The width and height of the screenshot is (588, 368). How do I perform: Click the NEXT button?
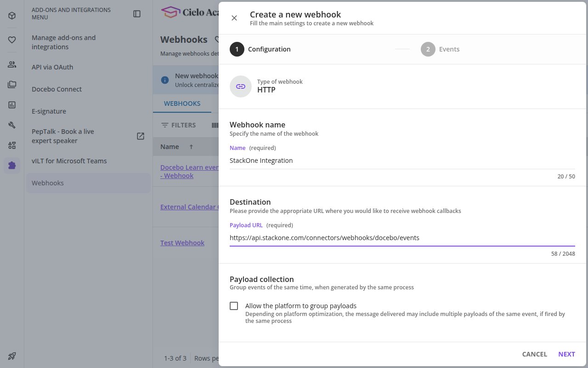pos(566,354)
